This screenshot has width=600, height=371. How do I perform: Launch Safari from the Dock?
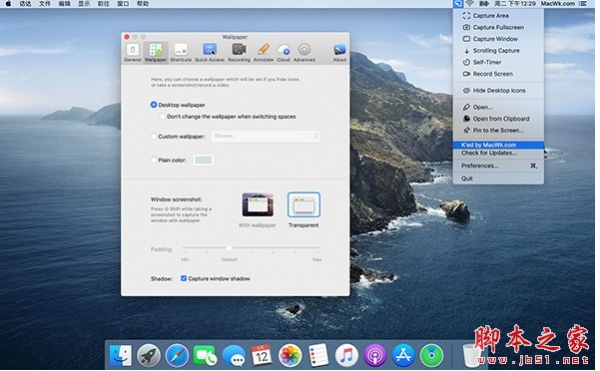pyautogui.click(x=177, y=355)
